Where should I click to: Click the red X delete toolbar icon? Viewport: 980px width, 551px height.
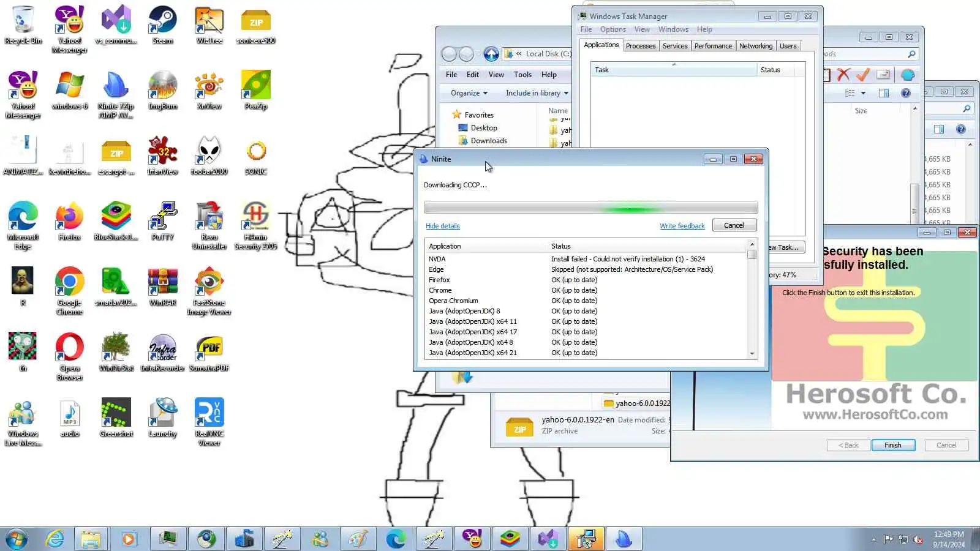[x=843, y=75]
